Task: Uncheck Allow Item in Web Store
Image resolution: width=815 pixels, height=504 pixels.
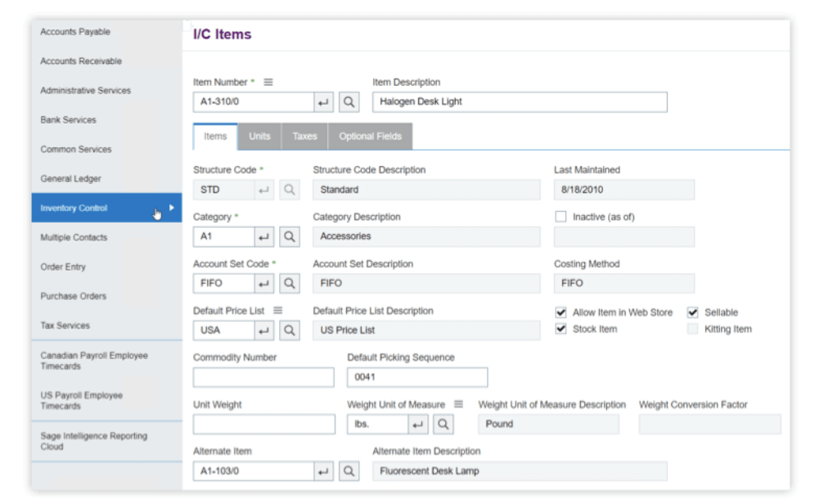Action: 561,313
